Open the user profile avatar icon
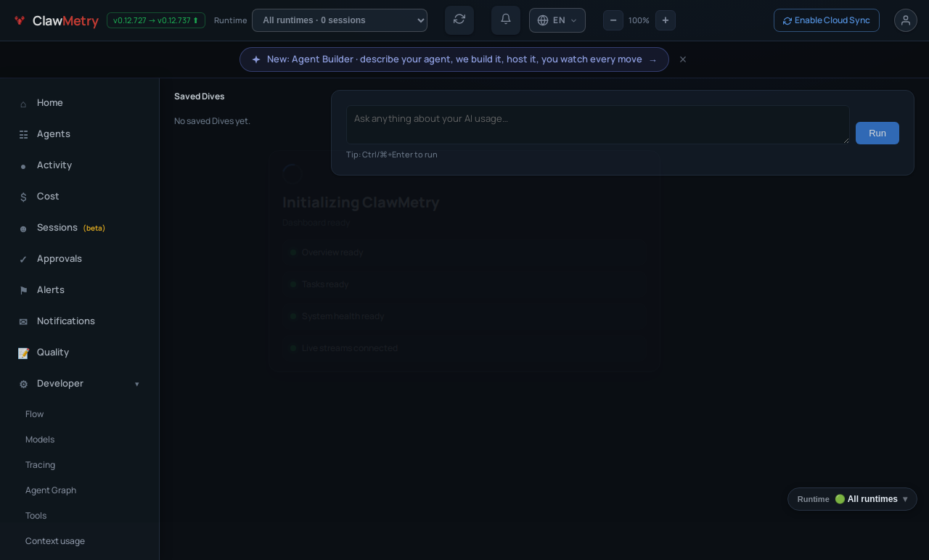This screenshot has width=929, height=560. [906, 20]
